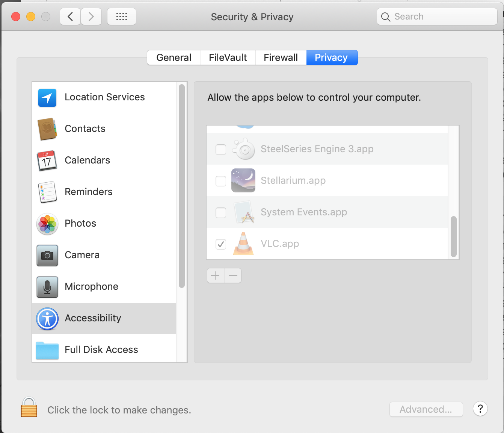Select the Microphone icon in sidebar
This screenshot has height=433, width=504.
click(x=47, y=287)
